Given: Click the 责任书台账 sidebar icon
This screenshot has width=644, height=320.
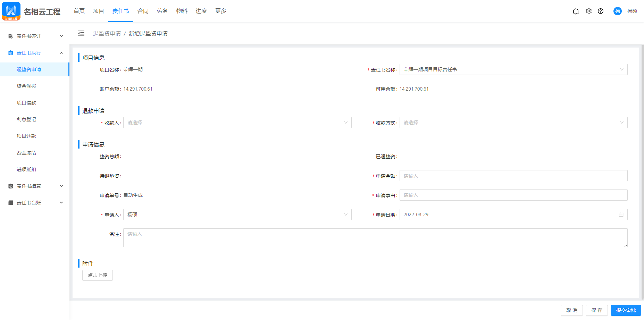Looking at the screenshot, I should click(x=11, y=203).
